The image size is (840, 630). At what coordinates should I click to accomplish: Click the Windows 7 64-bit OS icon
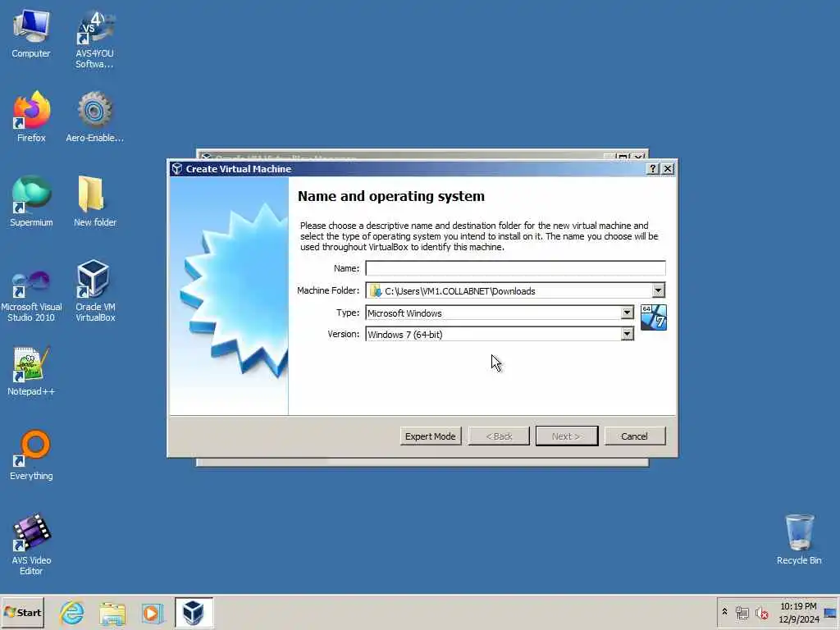(x=654, y=317)
